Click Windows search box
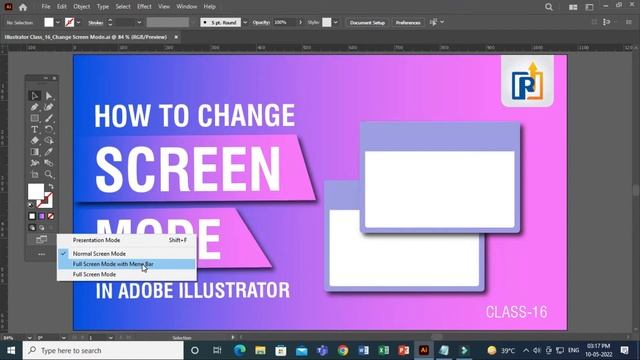 (x=103, y=351)
